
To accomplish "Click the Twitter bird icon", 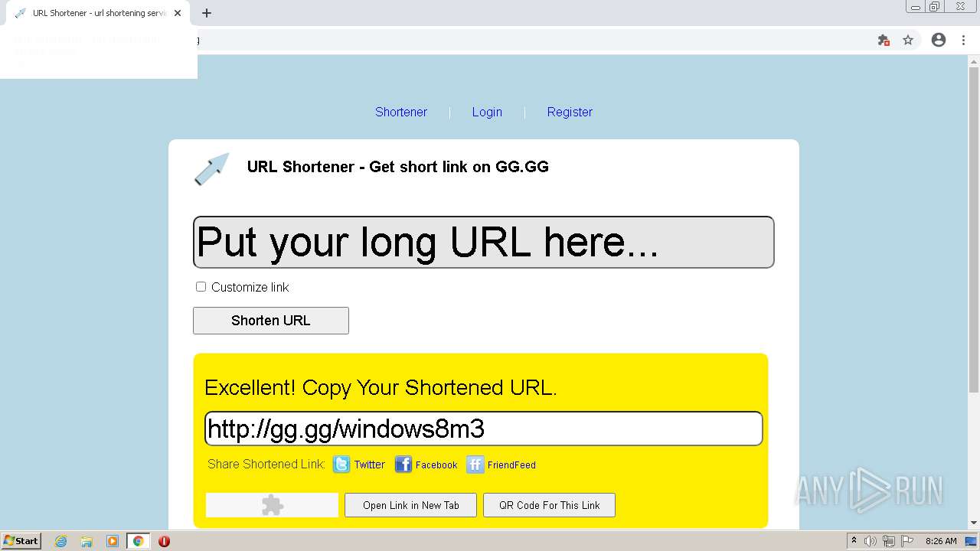I will [x=341, y=465].
